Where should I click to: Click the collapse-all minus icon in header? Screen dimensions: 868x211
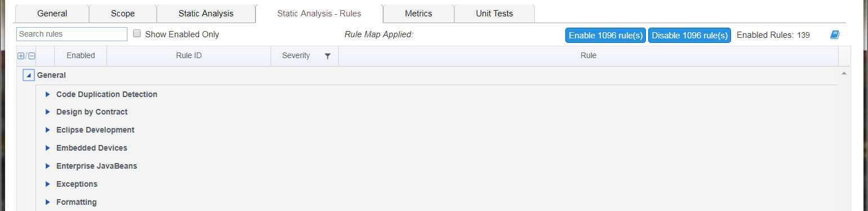click(x=32, y=56)
